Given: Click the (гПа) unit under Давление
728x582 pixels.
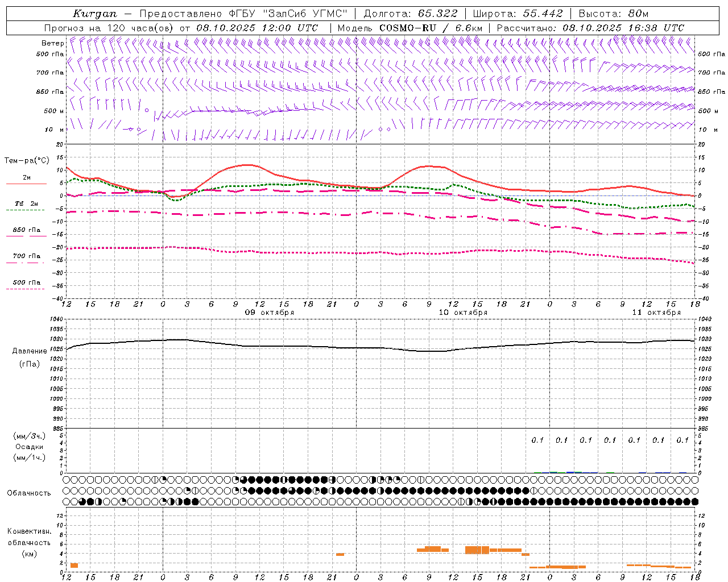Looking at the screenshot, I should tap(30, 364).
